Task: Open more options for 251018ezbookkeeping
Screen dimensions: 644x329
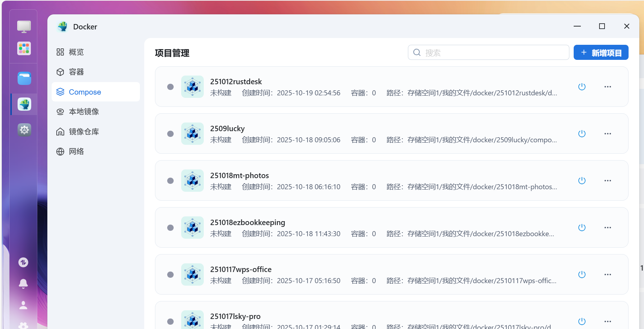Action: (608, 228)
